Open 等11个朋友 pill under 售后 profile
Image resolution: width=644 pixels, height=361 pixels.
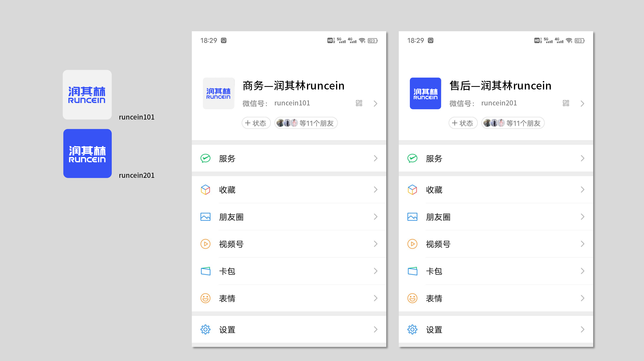[x=513, y=123]
